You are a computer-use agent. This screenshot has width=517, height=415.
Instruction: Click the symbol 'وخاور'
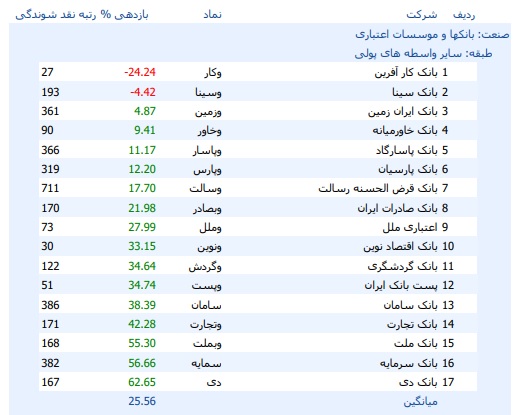click(x=210, y=131)
